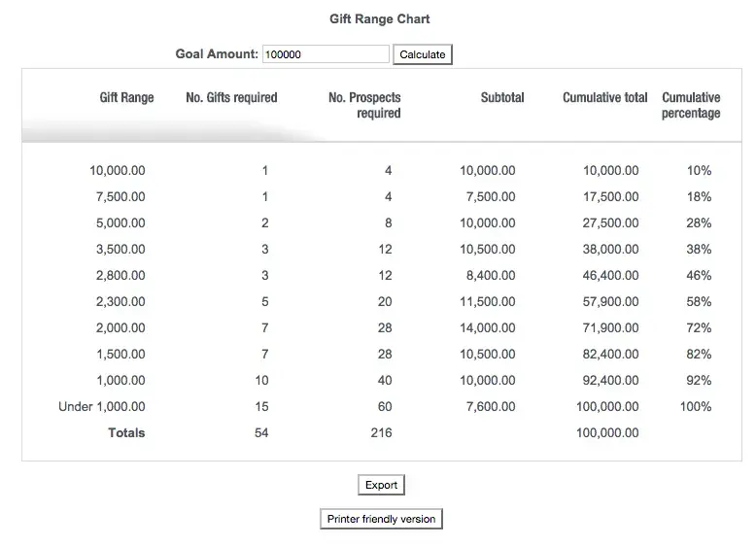Select the 216 total prospects value
The height and width of the screenshot is (546, 756).
381,432
